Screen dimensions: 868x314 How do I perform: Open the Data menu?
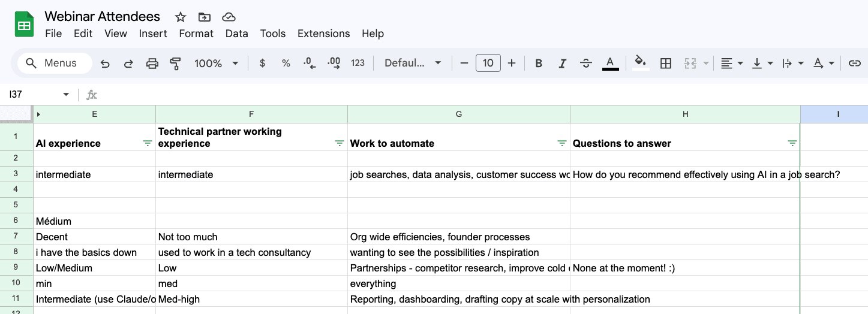pos(237,34)
